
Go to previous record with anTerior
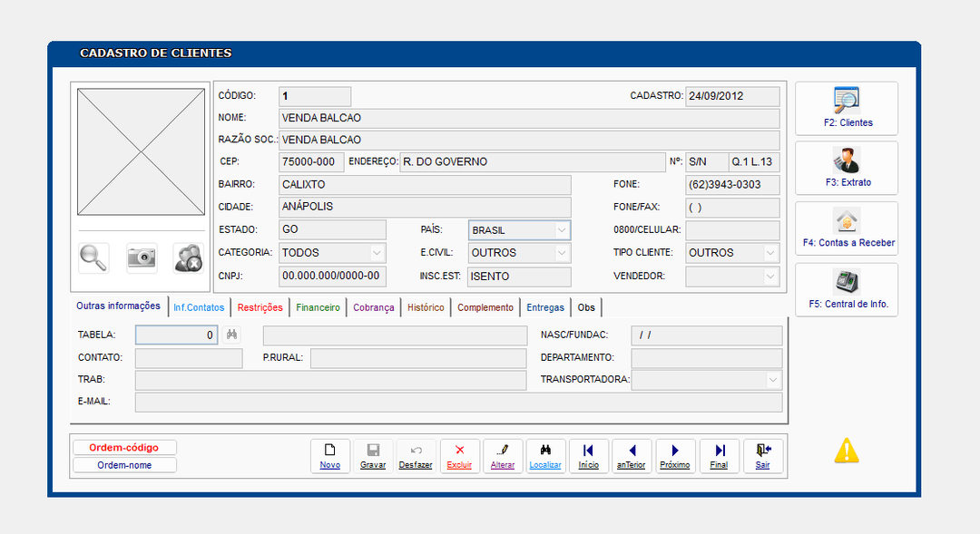coord(632,457)
